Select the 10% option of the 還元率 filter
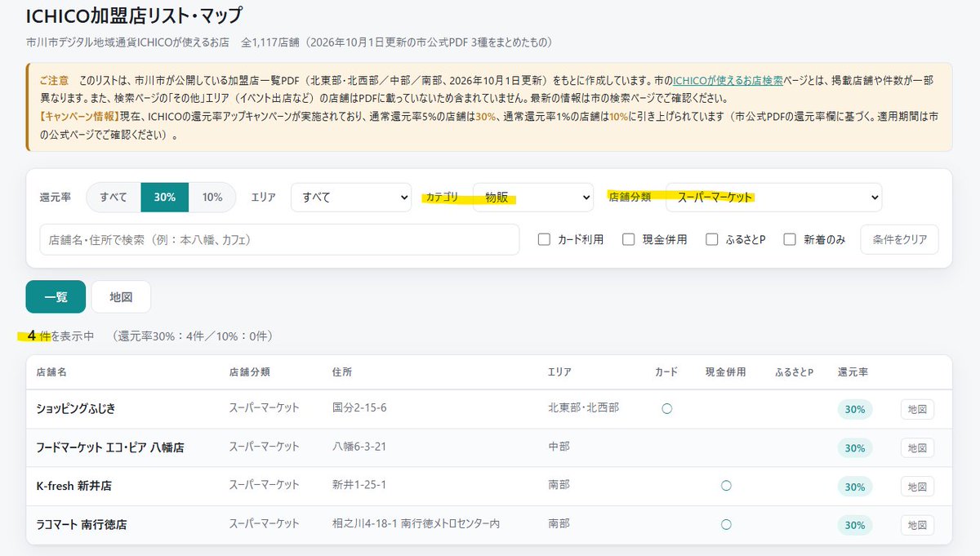980x556 pixels. click(x=212, y=197)
